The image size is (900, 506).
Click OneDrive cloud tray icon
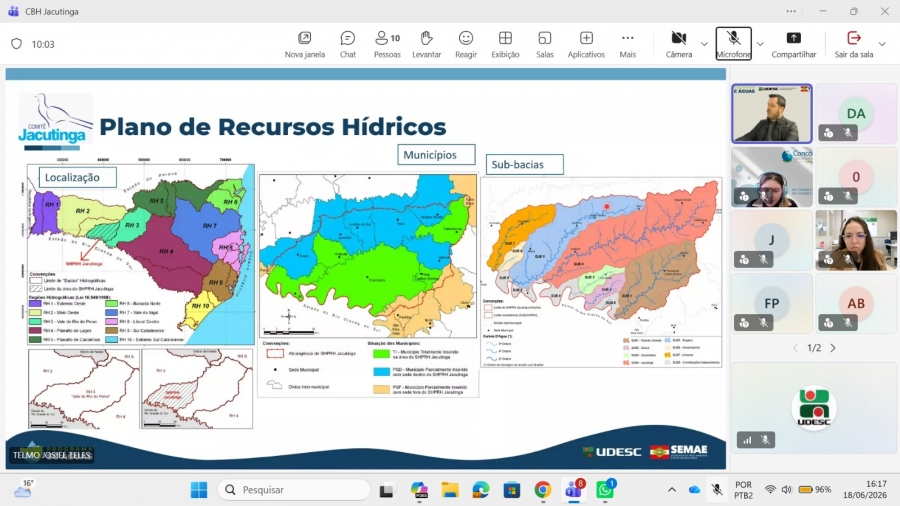694,489
